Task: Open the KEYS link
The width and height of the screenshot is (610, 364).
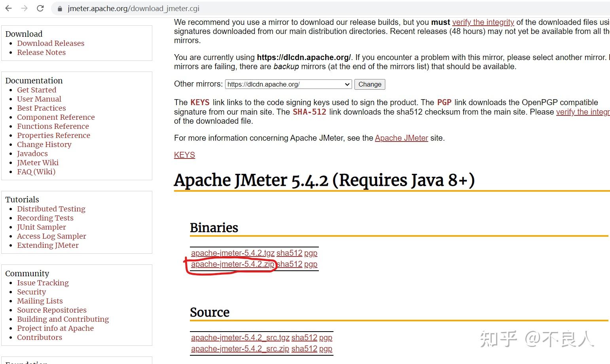Action: tap(184, 155)
